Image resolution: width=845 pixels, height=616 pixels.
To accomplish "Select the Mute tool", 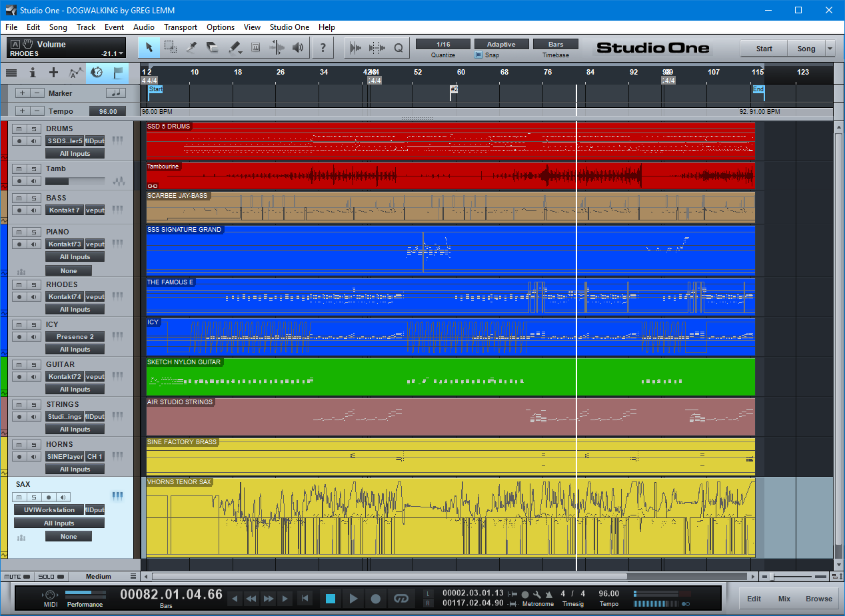I will 255,47.
